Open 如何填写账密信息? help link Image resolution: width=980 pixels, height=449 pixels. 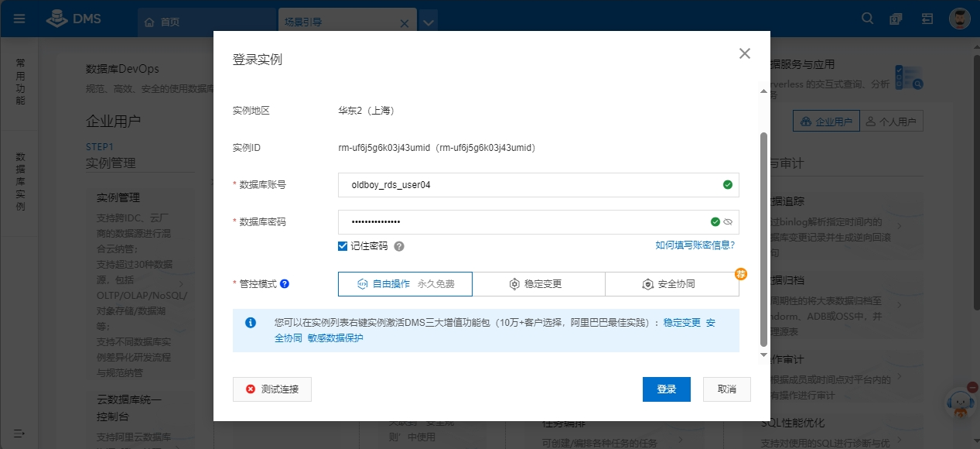pyautogui.click(x=695, y=245)
